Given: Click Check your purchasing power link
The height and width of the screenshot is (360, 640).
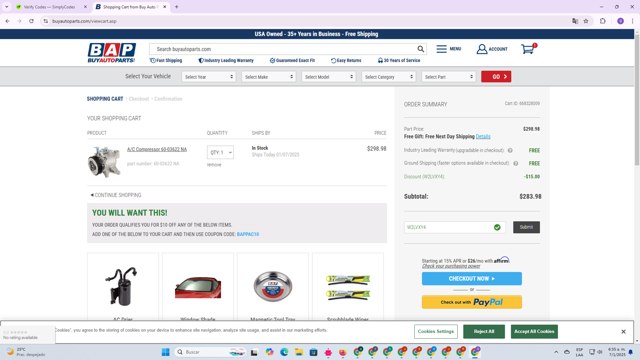Looking at the screenshot, I should click(x=451, y=266).
